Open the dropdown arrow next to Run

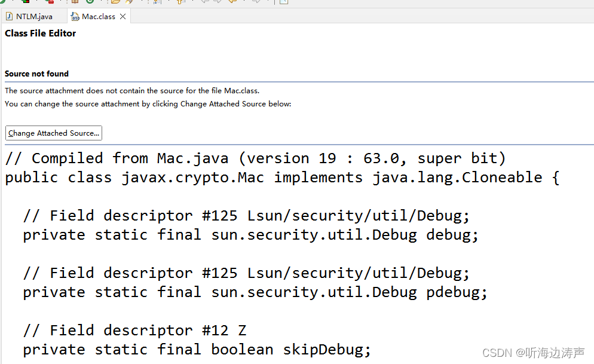click(x=13, y=2)
